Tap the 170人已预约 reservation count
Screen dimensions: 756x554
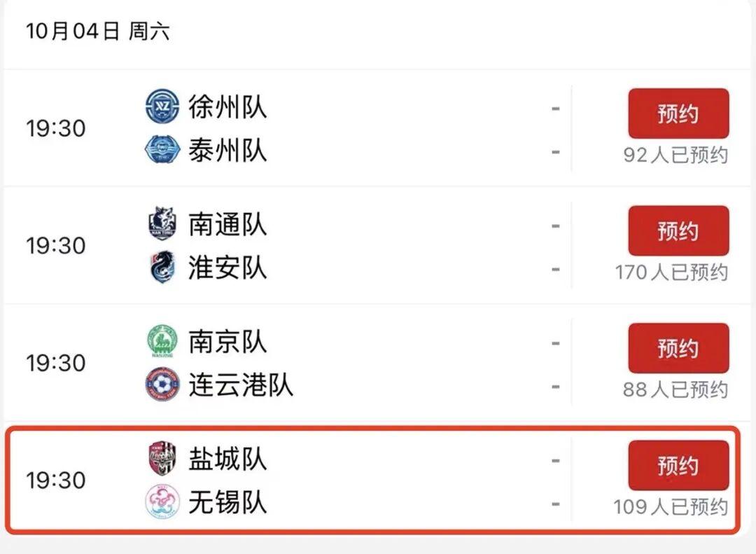click(671, 272)
